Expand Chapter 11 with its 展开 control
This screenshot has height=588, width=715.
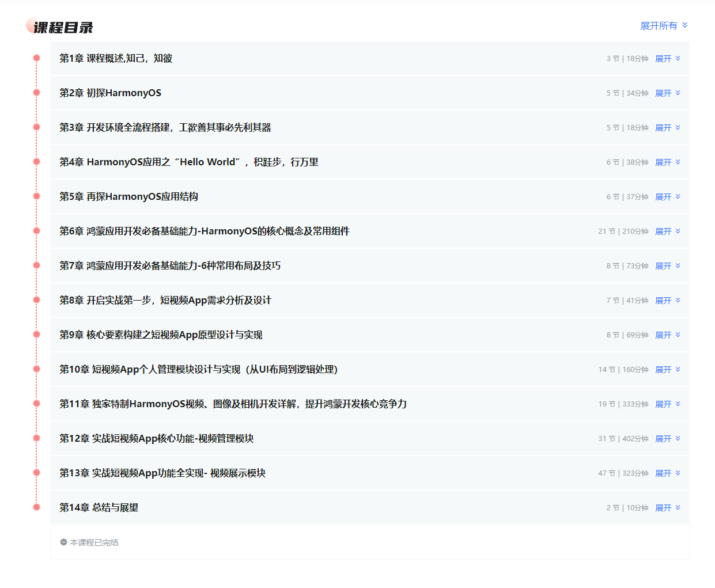tap(663, 404)
